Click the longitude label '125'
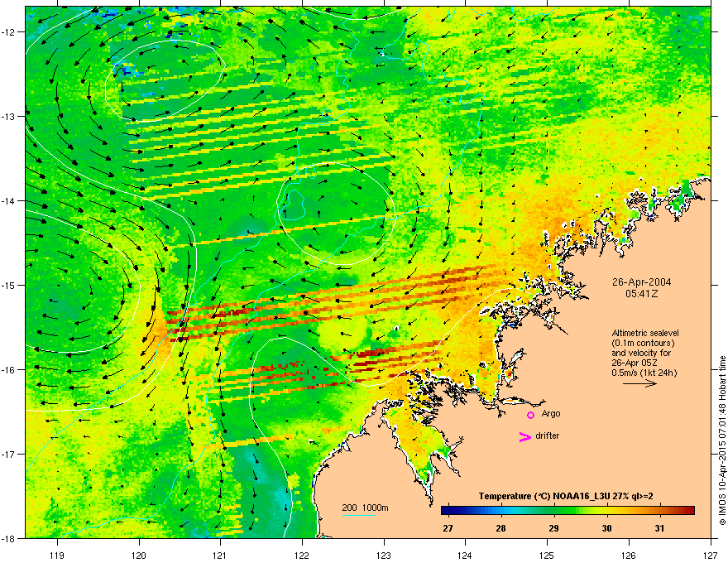 (547, 555)
